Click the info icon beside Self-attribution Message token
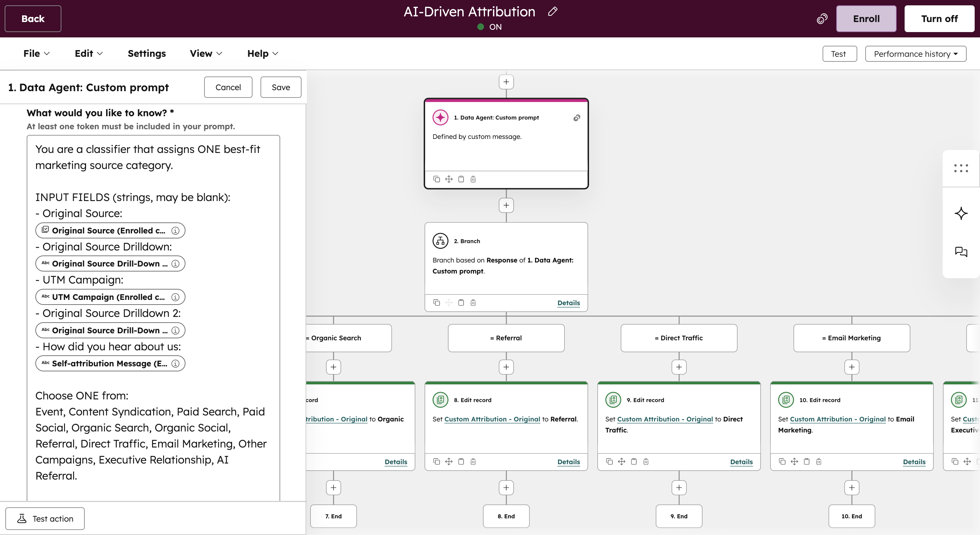The height and width of the screenshot is (535, 980). 175,363
